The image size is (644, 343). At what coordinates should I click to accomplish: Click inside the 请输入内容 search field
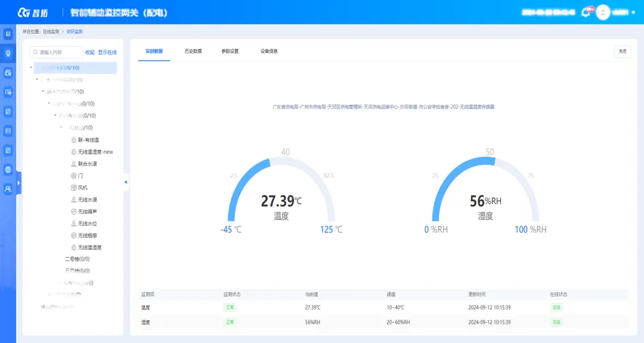click(57, 52)
